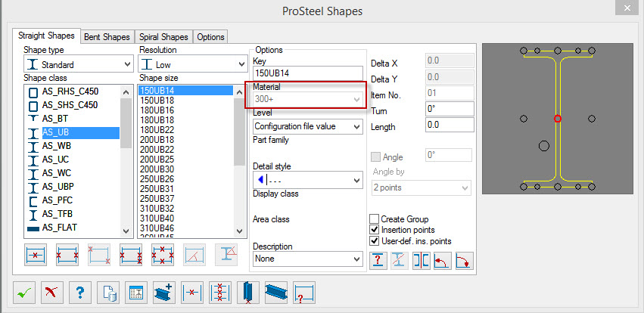
Task: Open help with the blue question mark
Action: click(x=80, y=293)
